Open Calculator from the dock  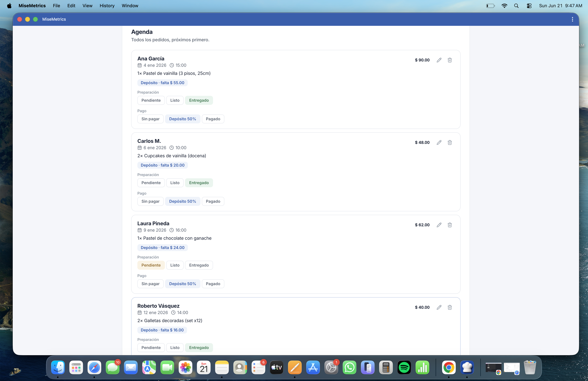386,367
